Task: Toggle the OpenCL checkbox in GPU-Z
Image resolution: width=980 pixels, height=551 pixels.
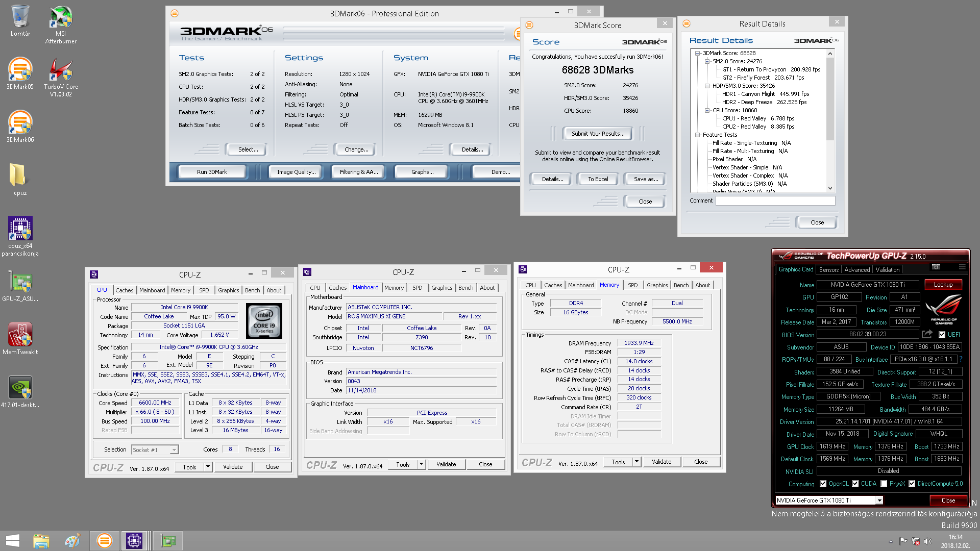Action: pos(823,484)
